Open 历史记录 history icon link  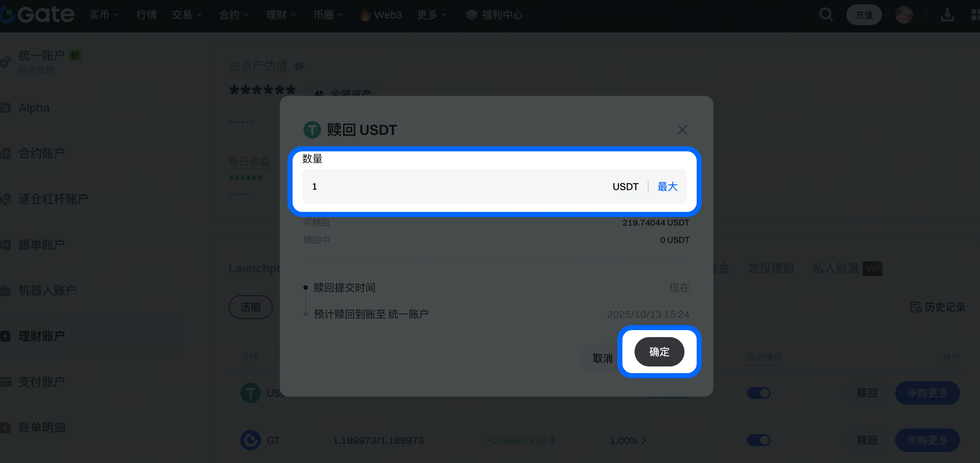point(937,307)
